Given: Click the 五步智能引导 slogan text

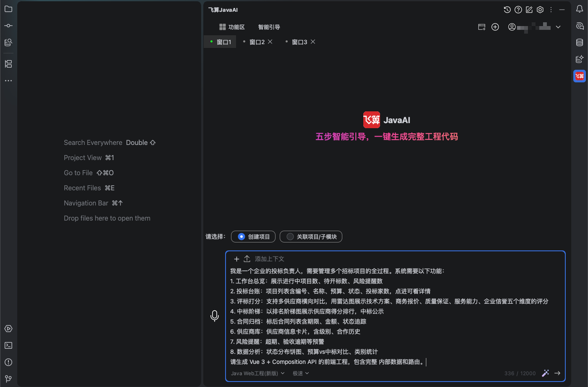Looking at the screenshot, I should coord(387,137).
